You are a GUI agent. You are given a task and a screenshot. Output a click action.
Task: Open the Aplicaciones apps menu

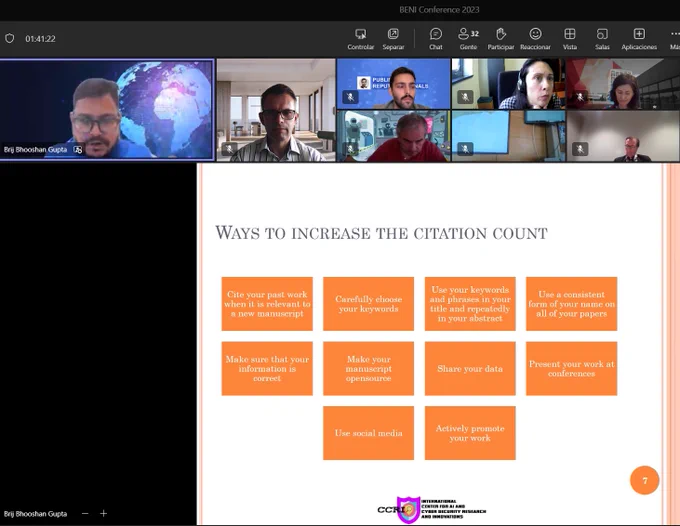639,39
